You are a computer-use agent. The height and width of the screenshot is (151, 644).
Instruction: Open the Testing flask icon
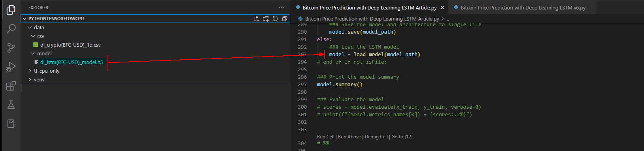click(11, 105)
